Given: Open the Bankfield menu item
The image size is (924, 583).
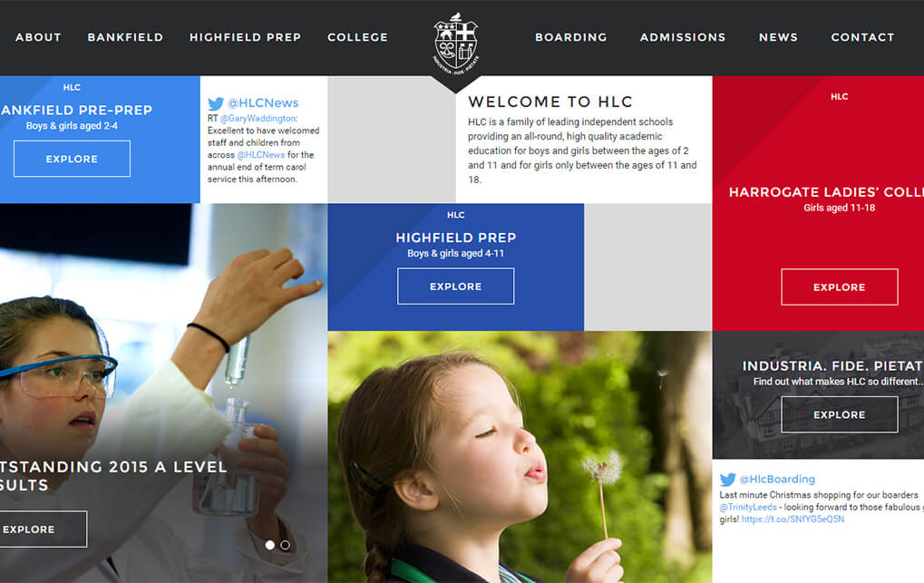Looking at the screenshot, I should pyautogui.click(x=125, y=37).
